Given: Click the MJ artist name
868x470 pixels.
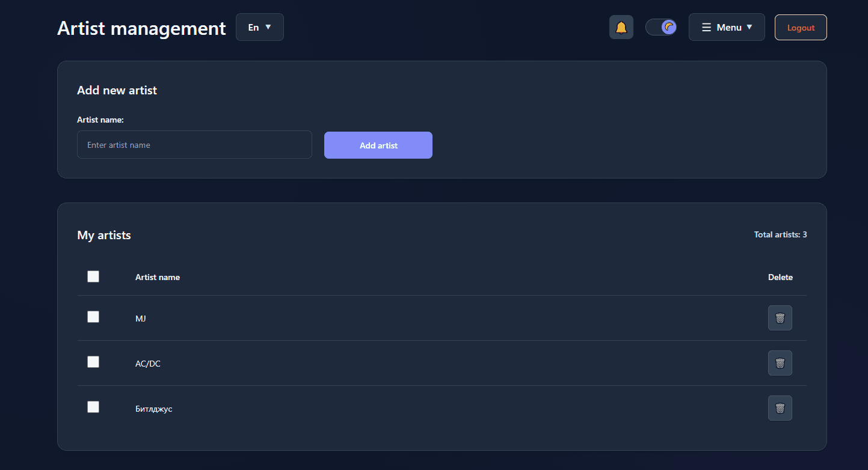Looking at the screenshot, I should pos(141,319).
